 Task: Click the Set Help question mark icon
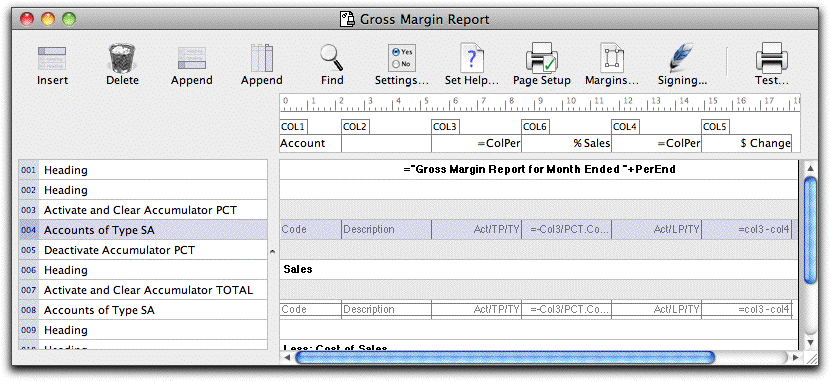tap(472, 58)
